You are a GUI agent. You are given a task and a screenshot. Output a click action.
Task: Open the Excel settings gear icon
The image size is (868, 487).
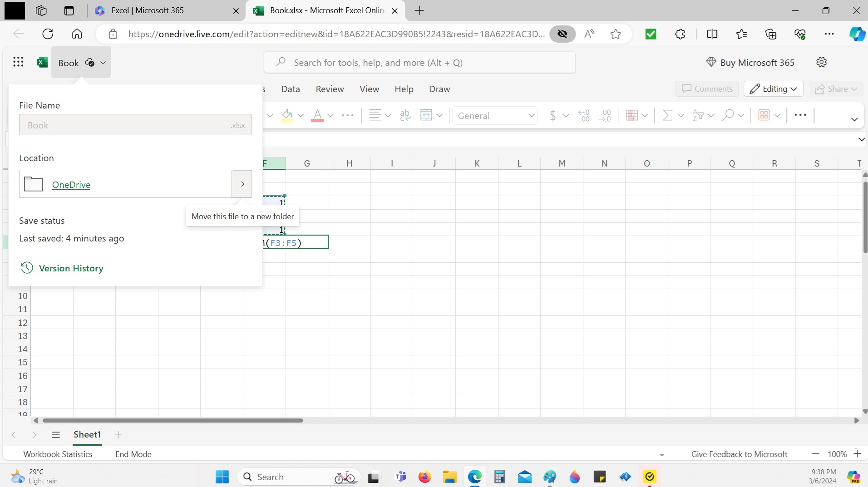click(x=821, y=62)
